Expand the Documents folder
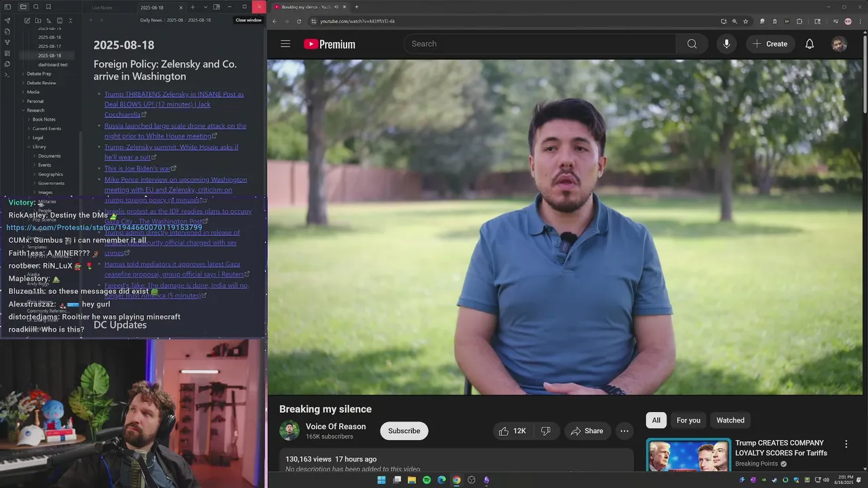This screenshot has width=868, height=488. (50, 156)
